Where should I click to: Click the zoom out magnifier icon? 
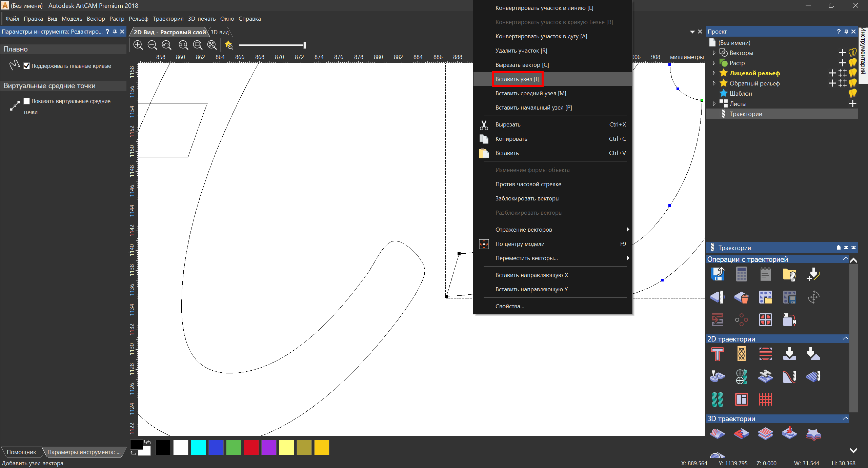pyautogui.click(x=153, y=45)
